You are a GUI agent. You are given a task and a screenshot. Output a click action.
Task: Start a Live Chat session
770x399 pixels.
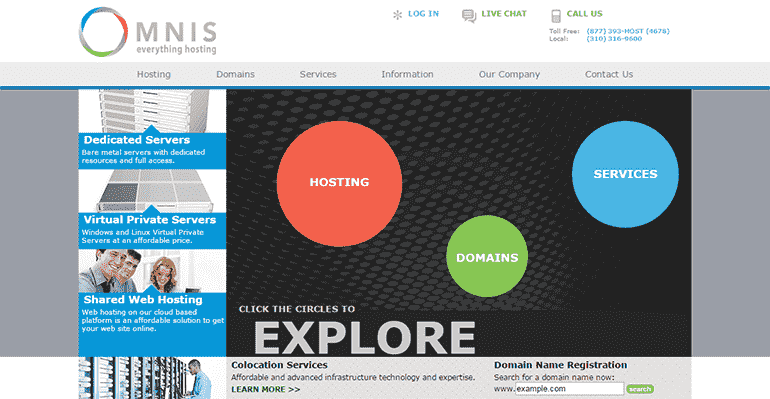pos(504,14)
